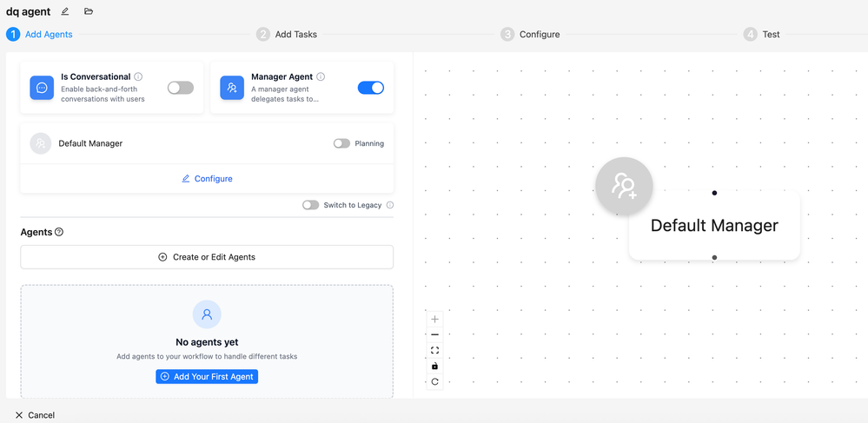Click the person icon above No agents yet

tap(207, 314)
